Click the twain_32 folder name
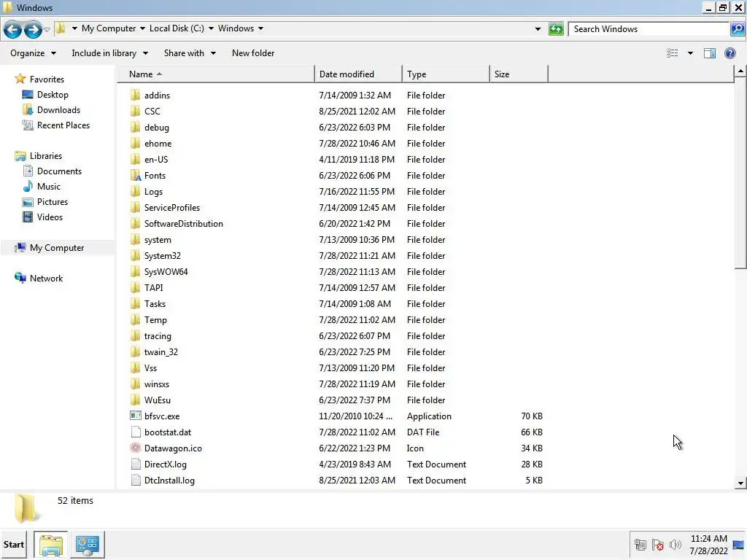 tap(161, 352)
